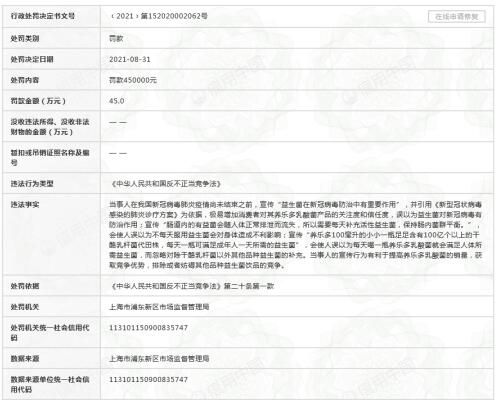The height and width of the screenshot is (400, 498).
Task: Click the 暂扣或吊销证照名称及编号 label
Action: click(x=50, y=158)
